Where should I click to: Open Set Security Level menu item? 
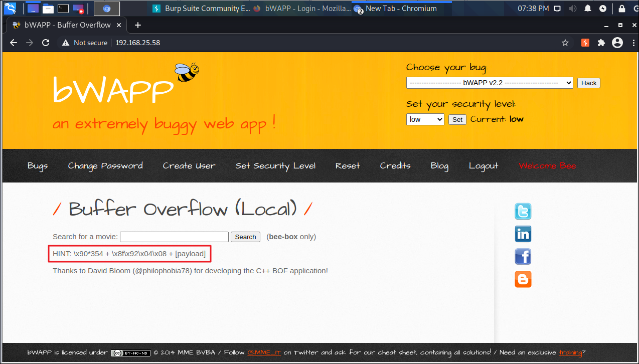[276, 166]
